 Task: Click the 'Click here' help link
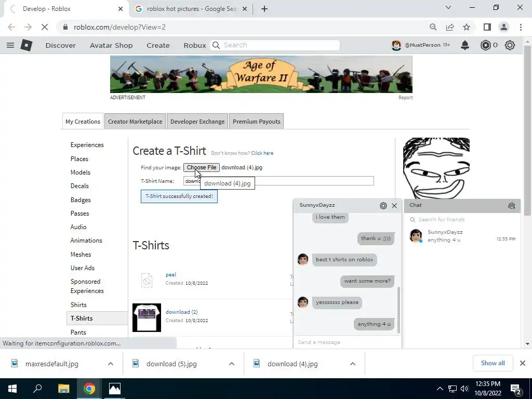(262, 153)
